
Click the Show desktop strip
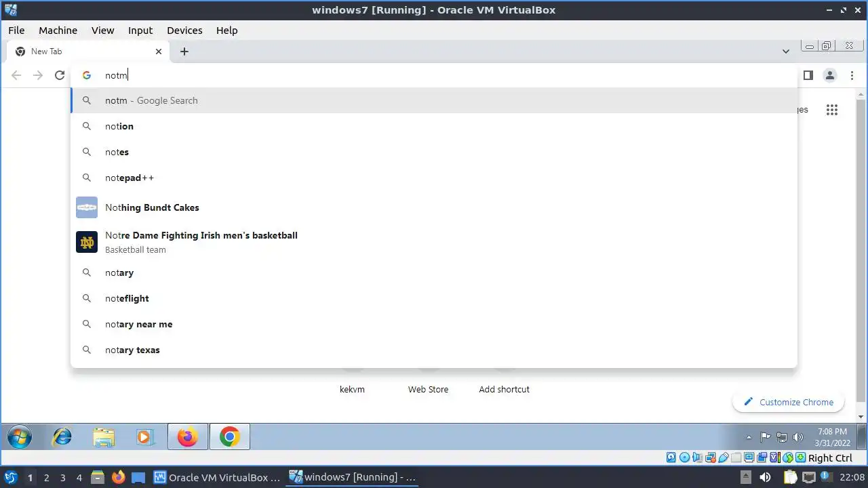(861, 437)
